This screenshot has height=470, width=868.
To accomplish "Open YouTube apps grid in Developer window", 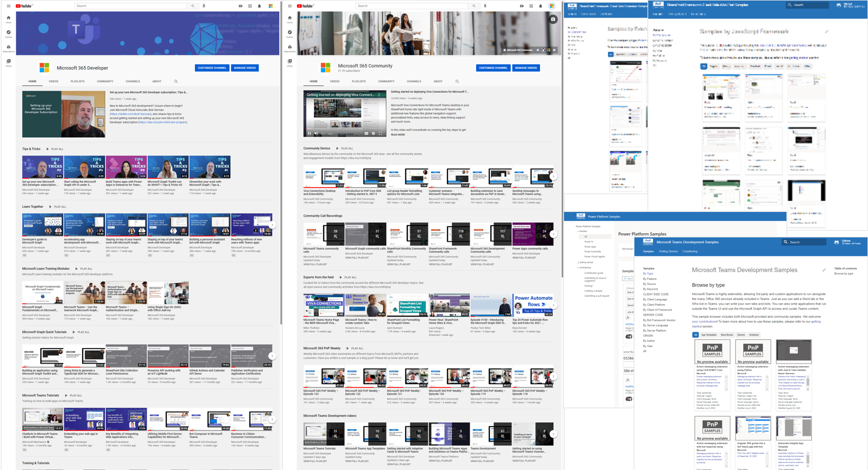I will pos(250,6).
